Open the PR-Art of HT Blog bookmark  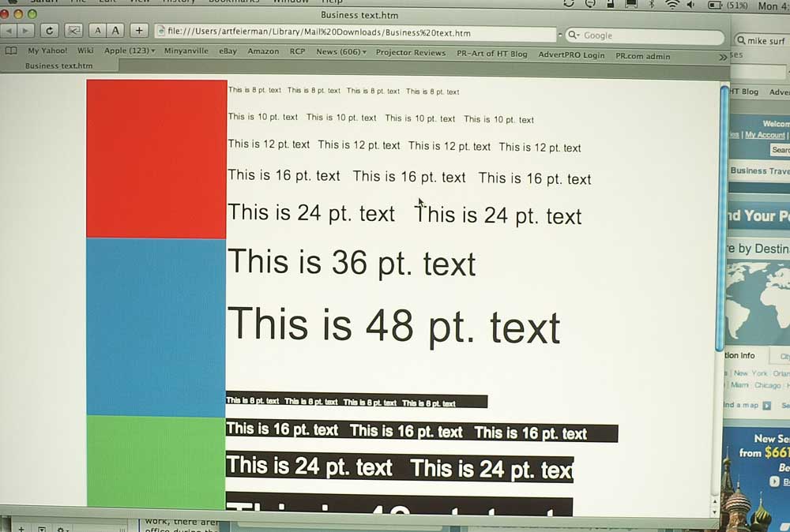(x=491, y=54)
